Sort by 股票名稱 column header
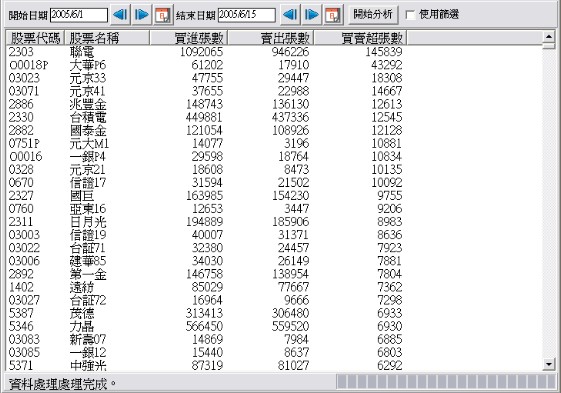This screenshot has height=393, width=561. pos(107,38)
